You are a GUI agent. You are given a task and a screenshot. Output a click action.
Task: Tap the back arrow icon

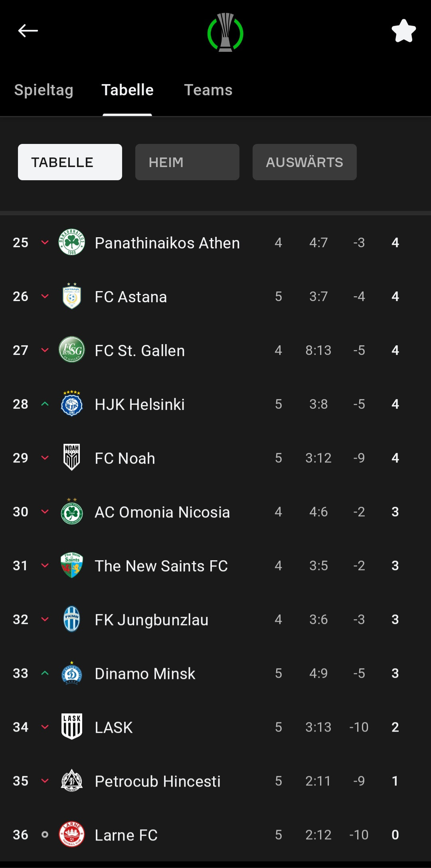[28, 31]
